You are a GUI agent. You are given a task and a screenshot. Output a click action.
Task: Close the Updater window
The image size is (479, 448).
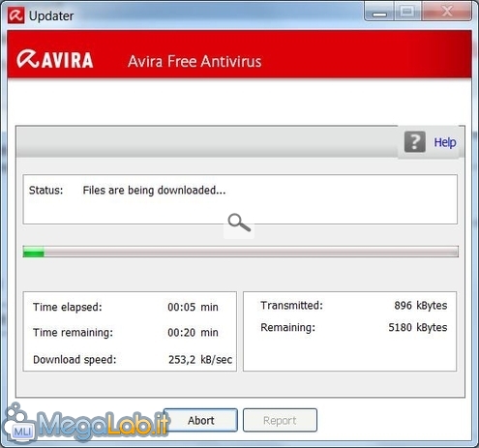click(447, 12)
